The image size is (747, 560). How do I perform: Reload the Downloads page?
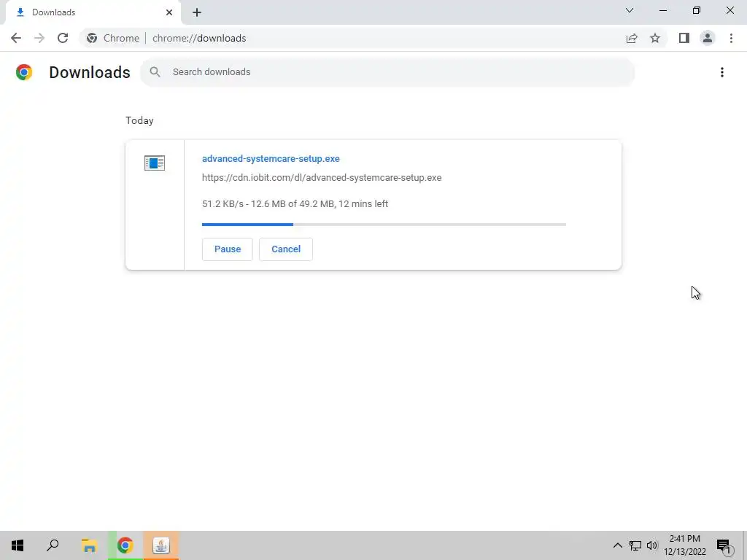click(63, 38)
